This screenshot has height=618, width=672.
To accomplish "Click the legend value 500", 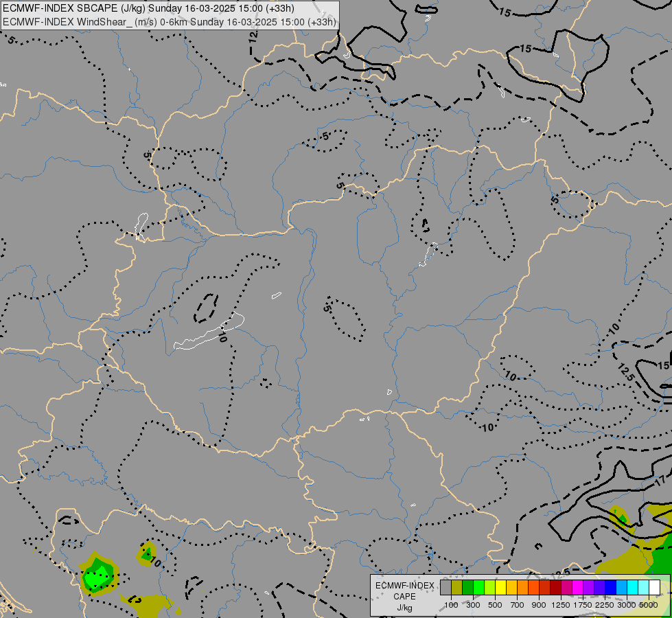I will (x=495, y=605).
